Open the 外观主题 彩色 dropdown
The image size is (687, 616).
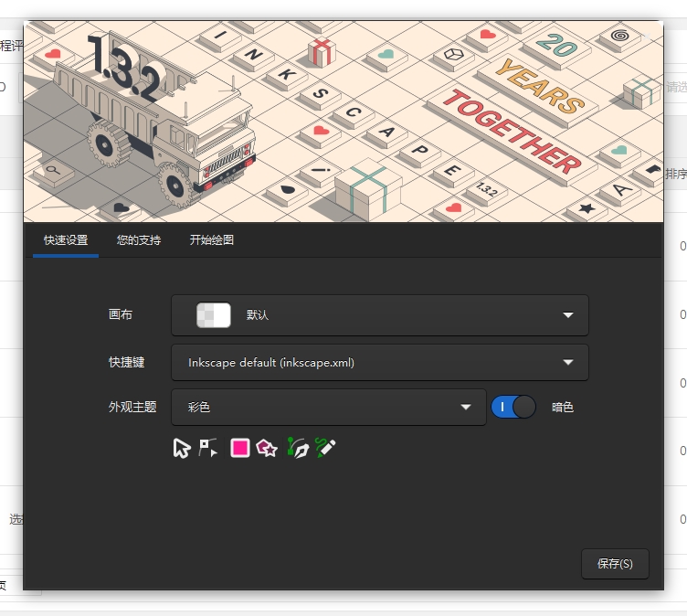(x=329, y=407)
